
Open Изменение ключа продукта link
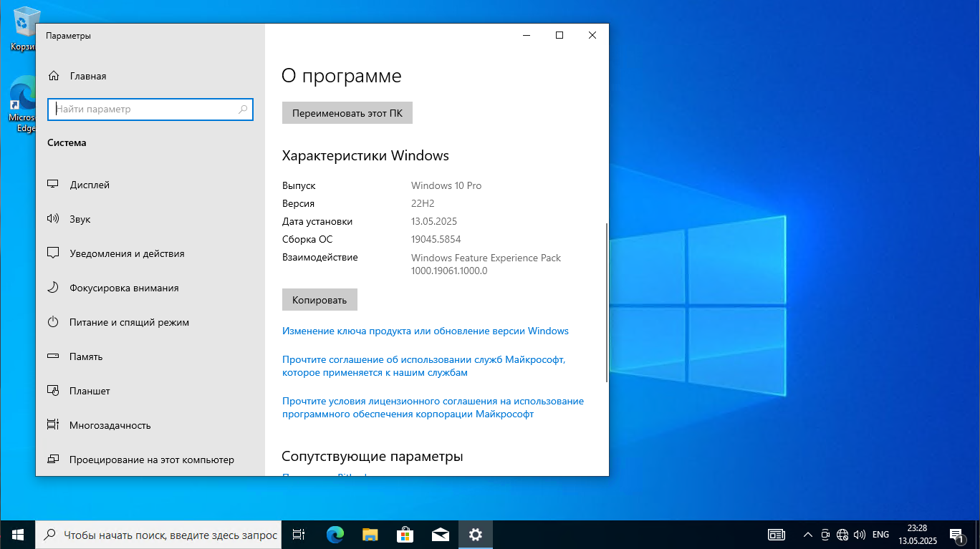pyautogui.click(x=426, y=331)
